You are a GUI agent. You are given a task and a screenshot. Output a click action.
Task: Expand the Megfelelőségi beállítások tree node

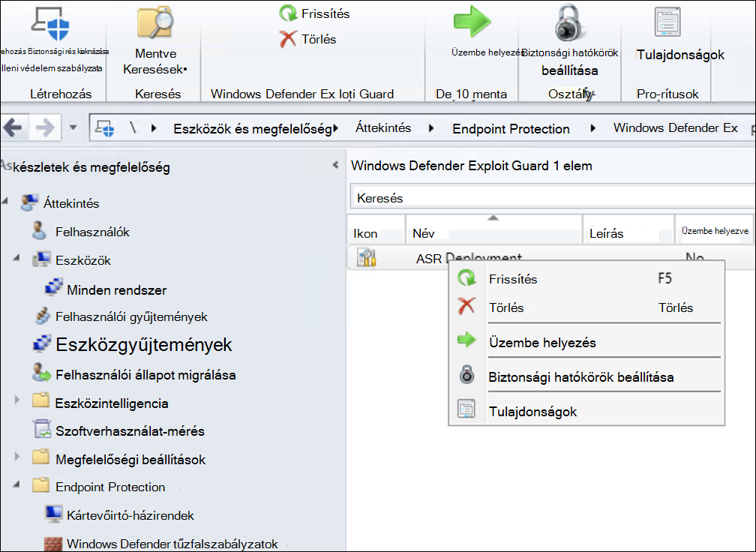point(16,456)
